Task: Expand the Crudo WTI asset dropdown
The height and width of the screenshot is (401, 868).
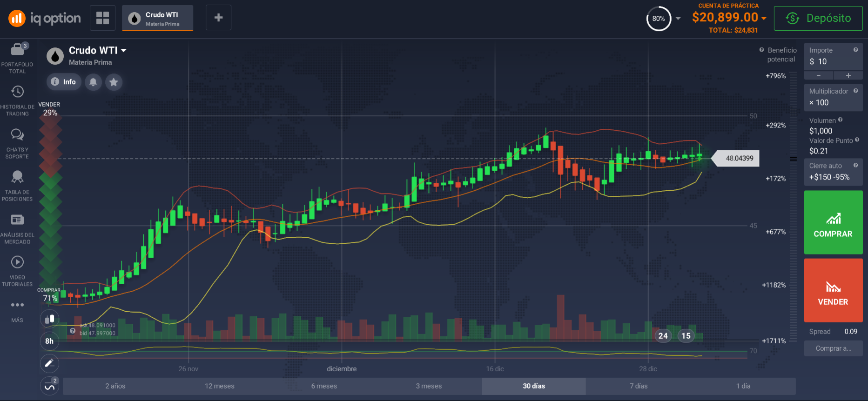Action: pos(124,50)
